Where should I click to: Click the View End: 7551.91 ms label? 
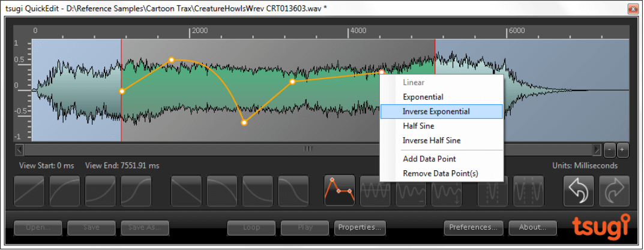click(122, 166)
